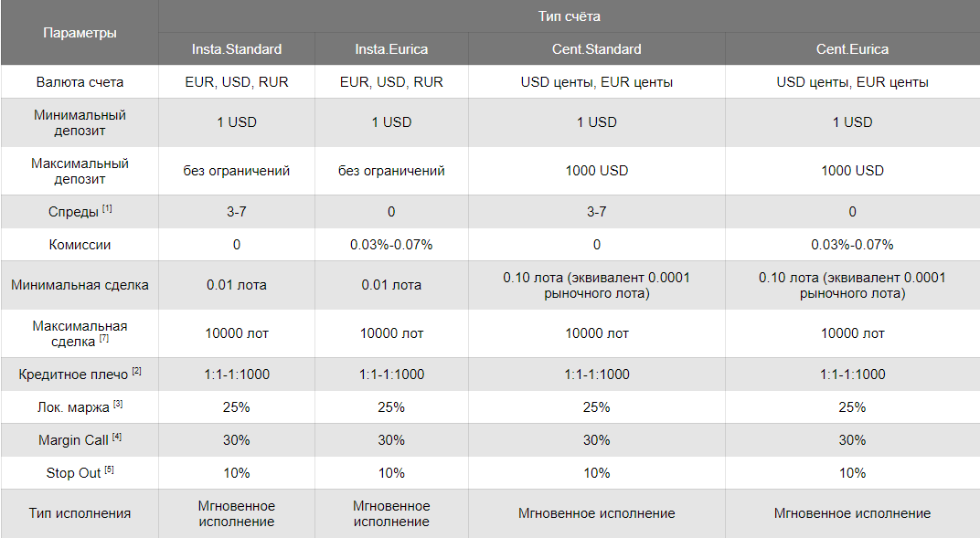Screen dimensions: 980x538
Task: Select the Cent.Standard column header
Action: 597,48
